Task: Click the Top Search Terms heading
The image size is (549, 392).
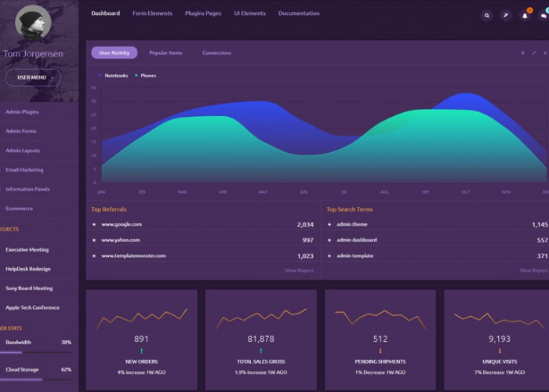Action: click(350, 209)
